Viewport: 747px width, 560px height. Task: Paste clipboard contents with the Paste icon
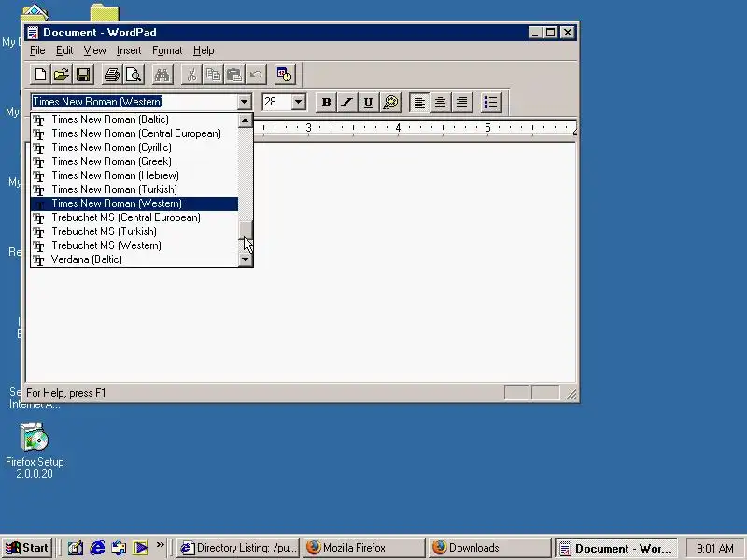pos(234,75)
